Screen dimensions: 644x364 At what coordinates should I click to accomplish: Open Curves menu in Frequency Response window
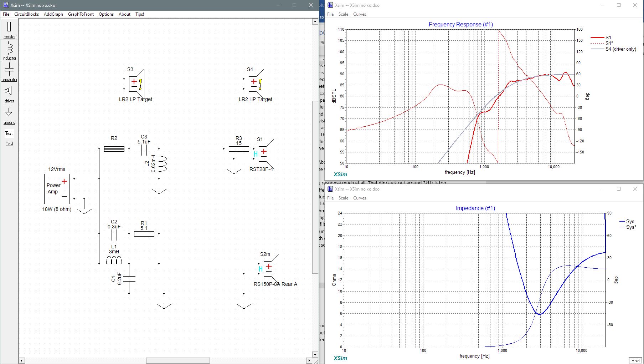(x=360, y=14)
